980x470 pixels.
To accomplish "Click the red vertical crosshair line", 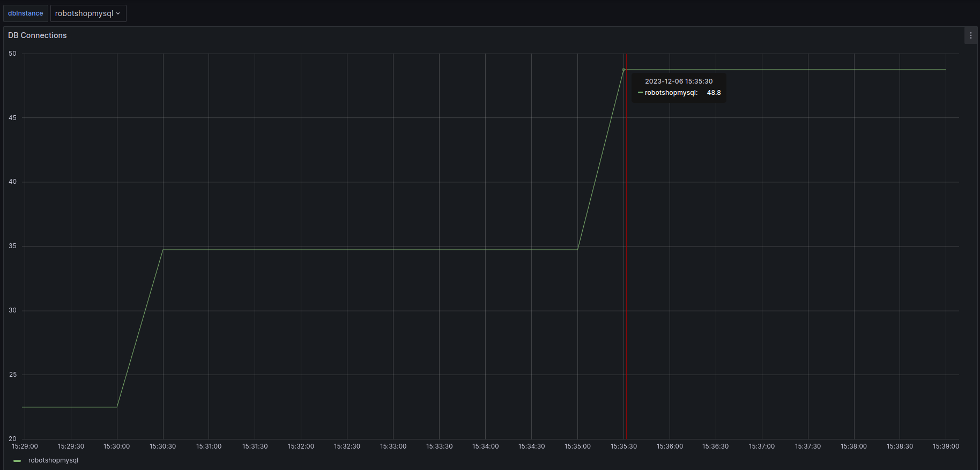I will click(x=626, y=268).
